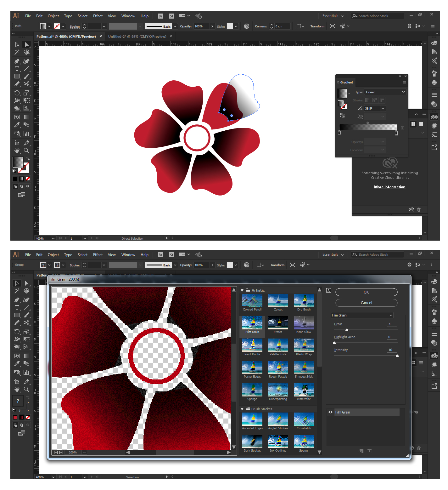Switch libraries panel to list view, upper window
Screen dimensions: 448x490
421,124
